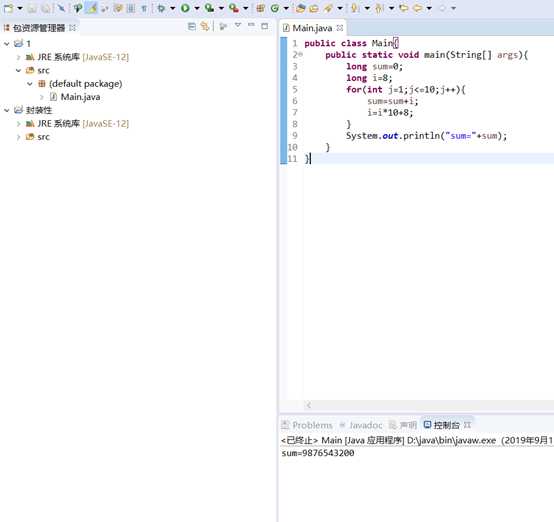Toggle Show Whitespace Characters icon
Viewport: 554px width, 522px height.
pyautogui.click(x=144, y=8)
